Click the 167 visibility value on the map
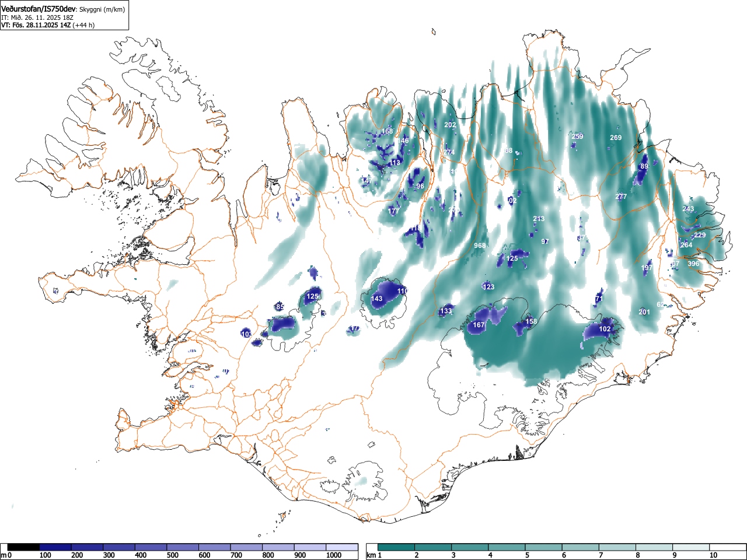747x560 pixels. (479, 325)
